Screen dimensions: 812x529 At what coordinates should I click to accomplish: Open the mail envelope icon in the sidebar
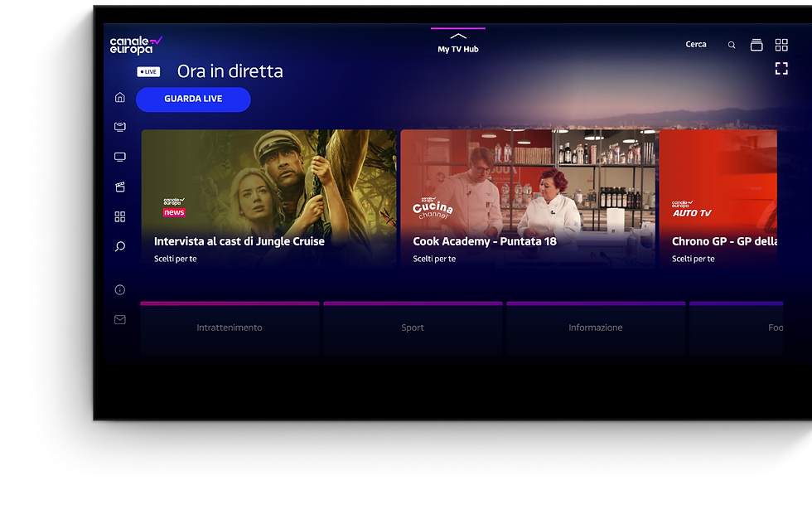[x=119, y=320]
